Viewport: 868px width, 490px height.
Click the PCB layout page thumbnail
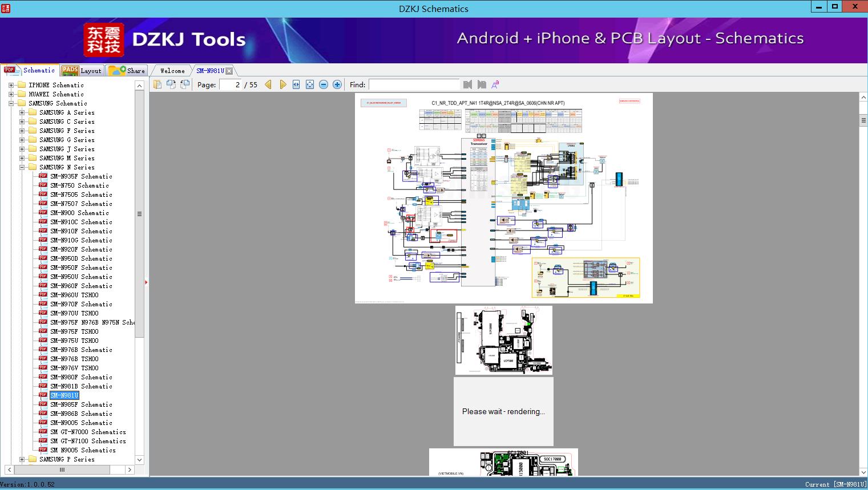point(504,341)
